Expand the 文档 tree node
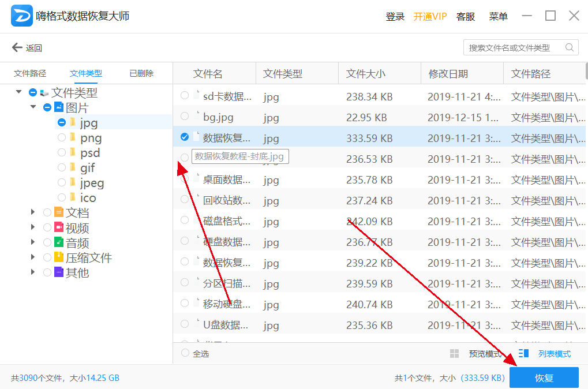 [x=33, y=212]
